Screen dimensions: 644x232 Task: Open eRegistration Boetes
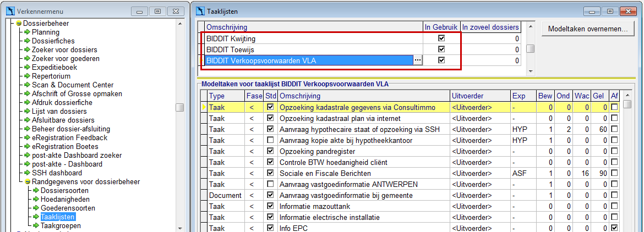[x=65, y=147]
